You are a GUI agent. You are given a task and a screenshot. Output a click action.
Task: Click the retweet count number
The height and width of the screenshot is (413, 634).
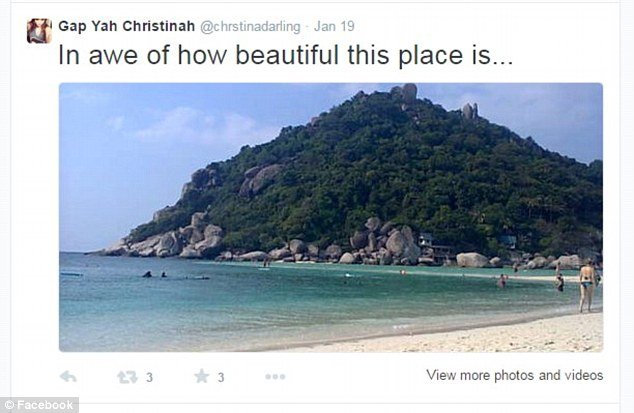click(x=149, y=377)
